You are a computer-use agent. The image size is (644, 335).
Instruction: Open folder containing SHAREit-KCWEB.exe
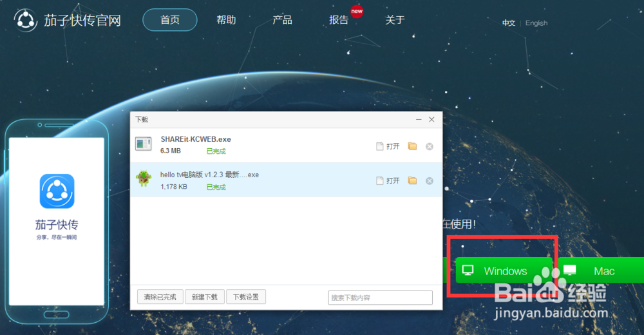point(412,146)
